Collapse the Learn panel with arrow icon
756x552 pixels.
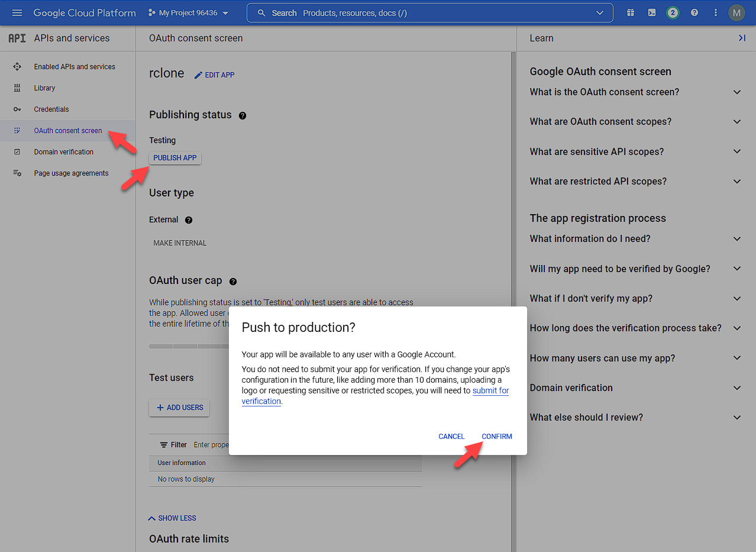[x=742, y=38]
